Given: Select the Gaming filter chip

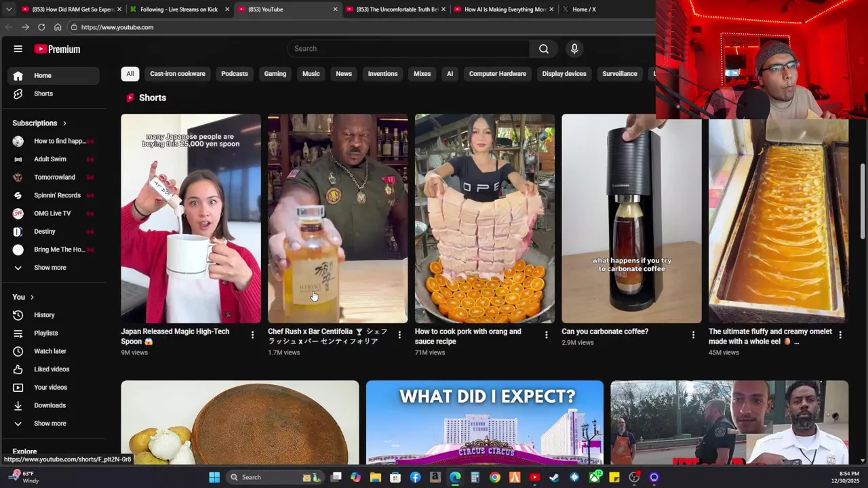Looking at the screenshot, I should pyautogui.click(x=275, y=74).
